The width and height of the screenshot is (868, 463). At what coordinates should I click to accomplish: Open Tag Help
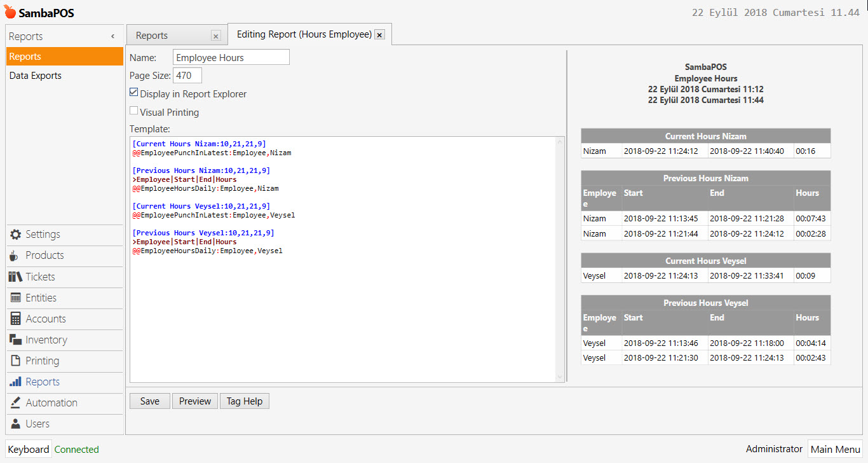tap(244, 401)
